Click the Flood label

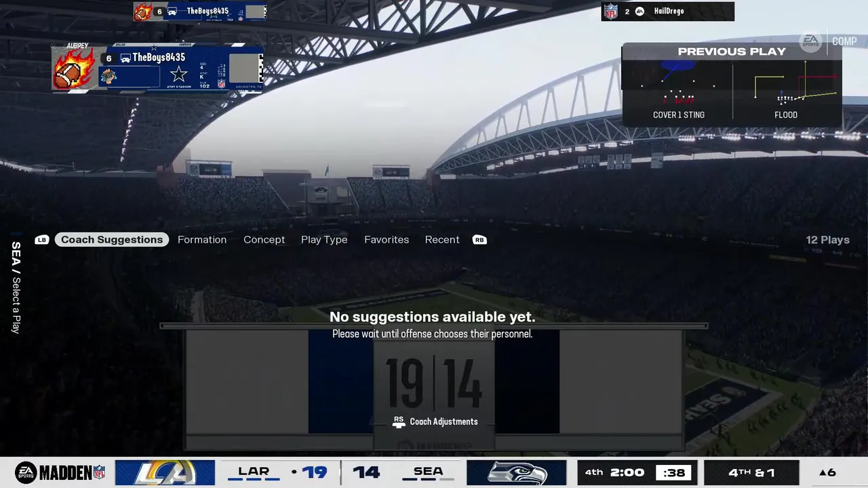point(786,115)
